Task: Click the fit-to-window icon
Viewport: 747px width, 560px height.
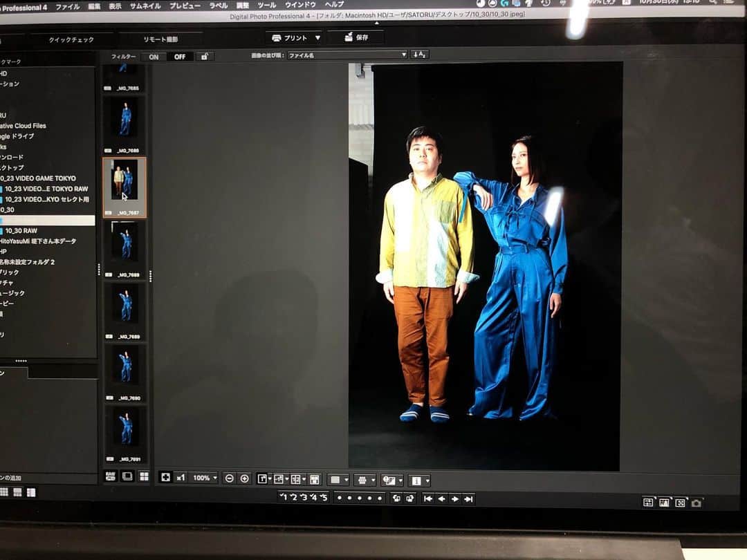Action: tap(165, 477)
